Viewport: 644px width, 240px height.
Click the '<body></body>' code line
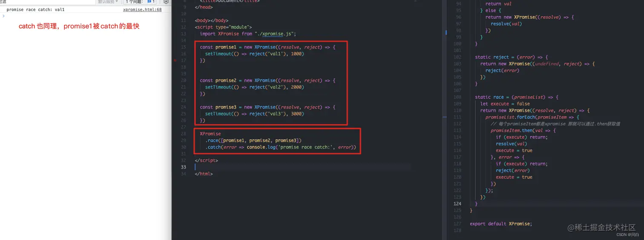[x=211, y=20]
